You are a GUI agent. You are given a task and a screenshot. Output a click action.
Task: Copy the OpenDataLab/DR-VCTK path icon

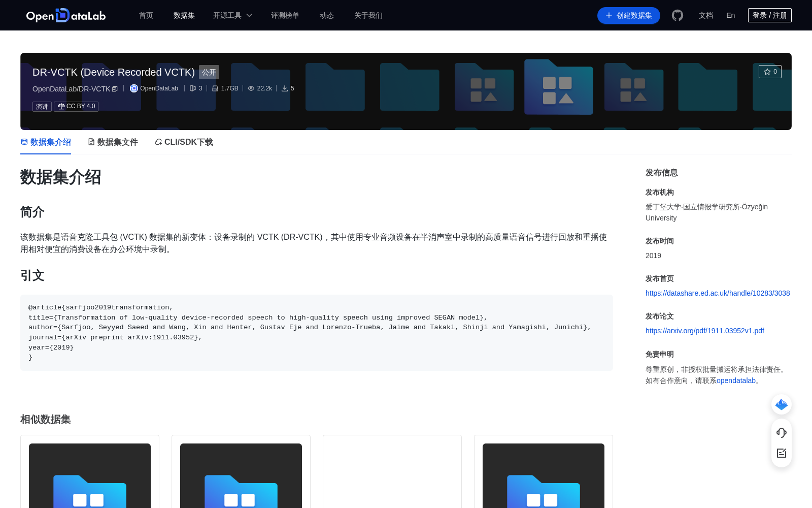[115, 89]
